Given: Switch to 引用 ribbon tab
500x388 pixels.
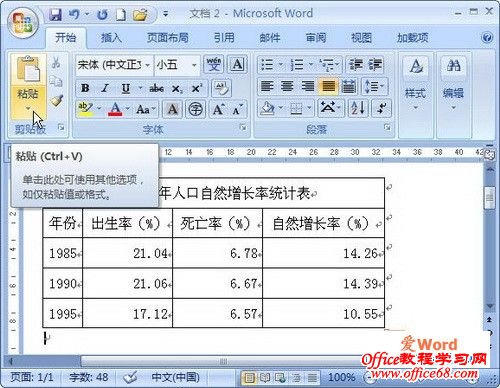Looking at the screenshot, I should (224, 38).
